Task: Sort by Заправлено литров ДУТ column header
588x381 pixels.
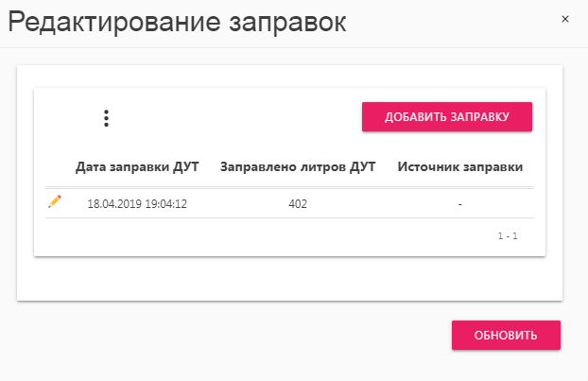Action: click(x=298, y=166)
